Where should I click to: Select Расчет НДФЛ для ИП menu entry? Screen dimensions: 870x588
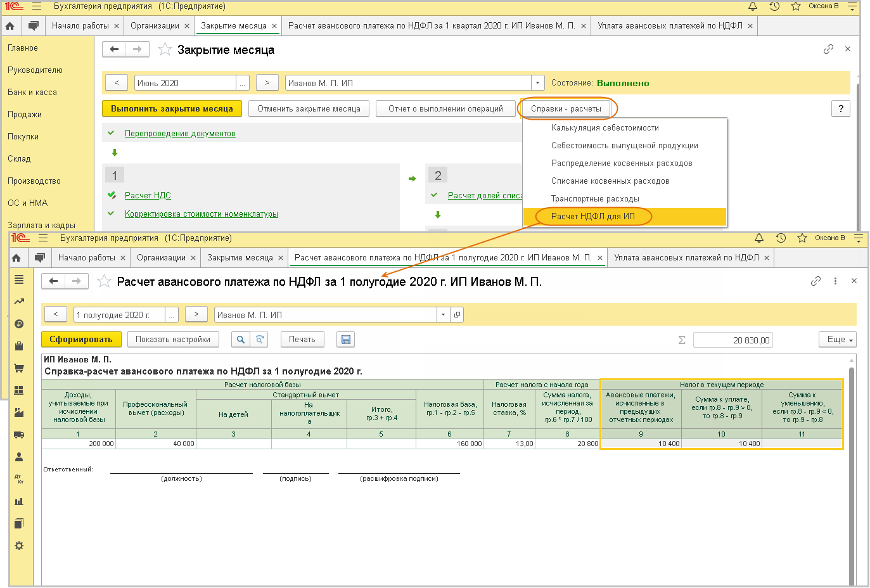pos(625,217)
